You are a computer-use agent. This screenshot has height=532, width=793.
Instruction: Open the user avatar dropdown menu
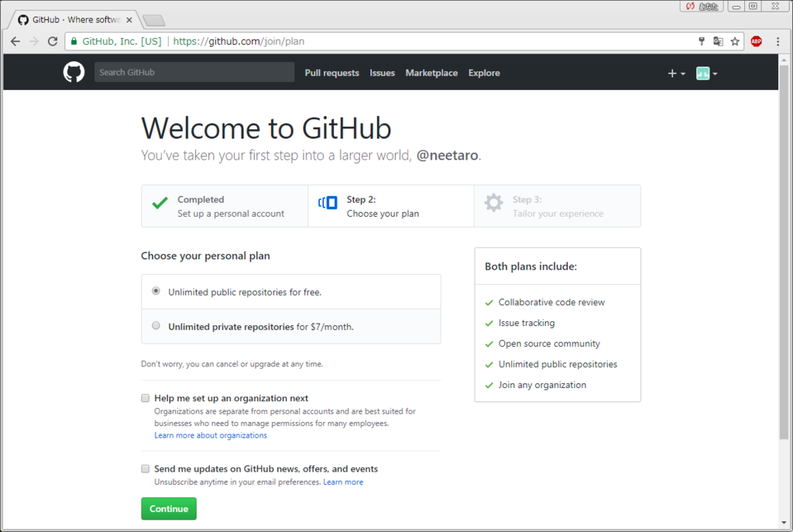tap(706, 74)
